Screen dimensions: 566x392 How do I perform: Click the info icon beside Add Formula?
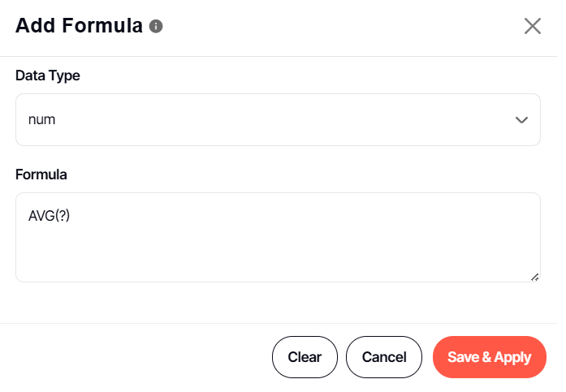(157, 26)
